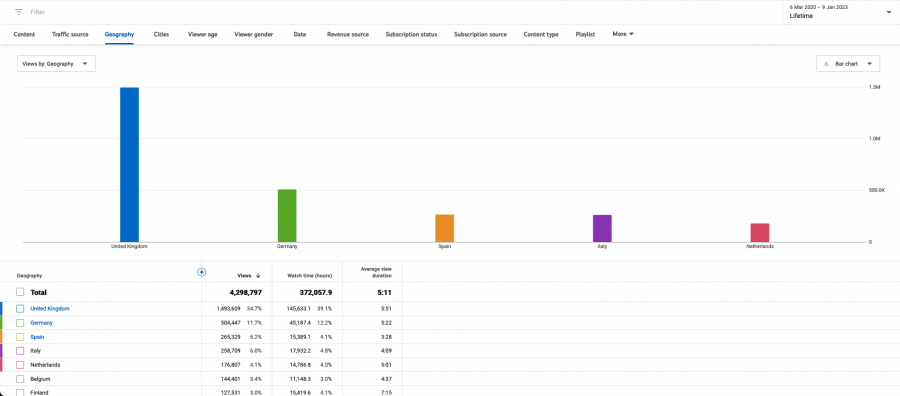Click the bar chart type icon
The image size is (900, 396).
click(x=827, y=64)
